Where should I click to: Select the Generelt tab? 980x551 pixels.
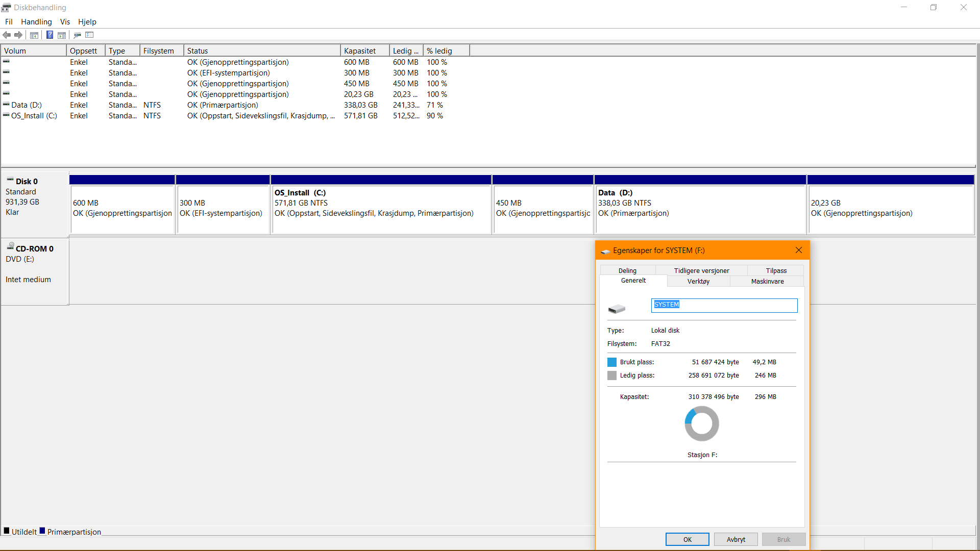(x=633, y=281)
